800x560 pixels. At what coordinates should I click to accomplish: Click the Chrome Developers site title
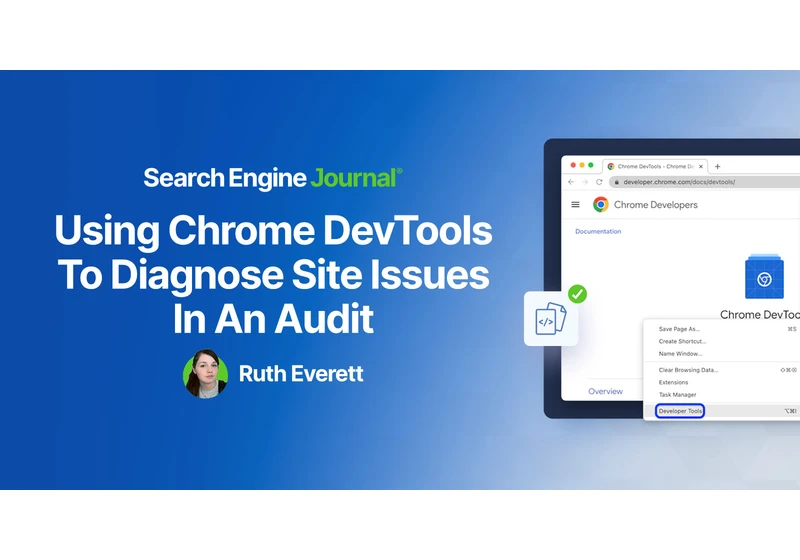(x=656, y=205)
